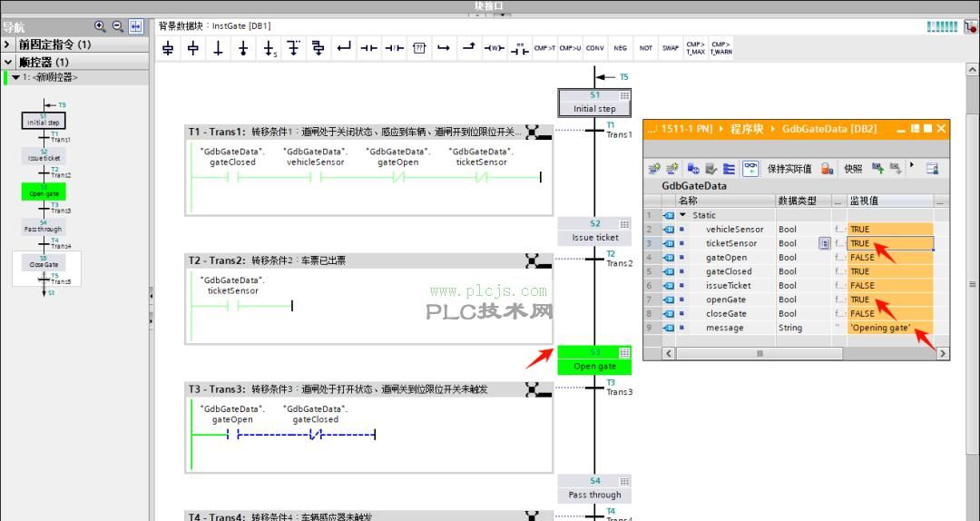Screen dimensions: 980x521
Task: Click the ticketSensor contact in Trans2
Action: (x=232, y=306)
